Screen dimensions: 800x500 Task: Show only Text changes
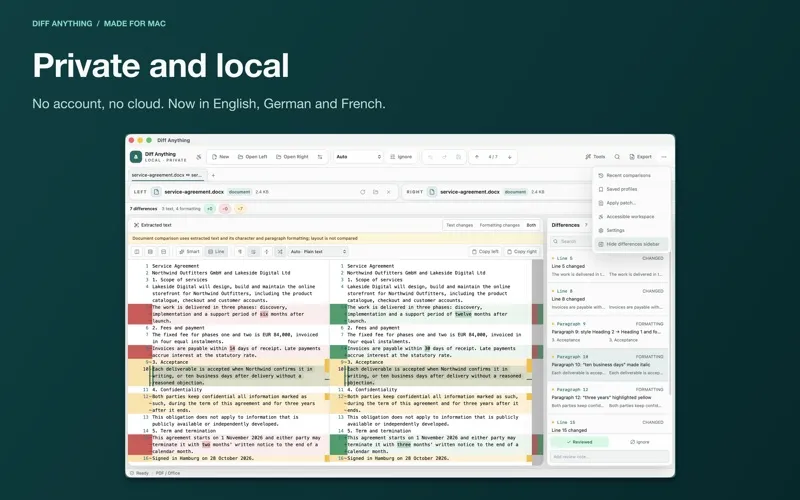pyautogui.click(x=459, y=225)
